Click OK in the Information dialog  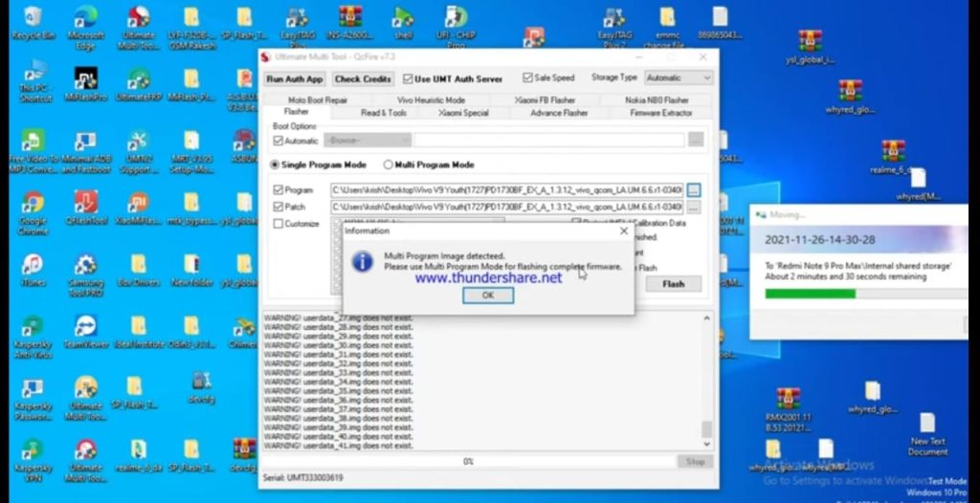487,295
